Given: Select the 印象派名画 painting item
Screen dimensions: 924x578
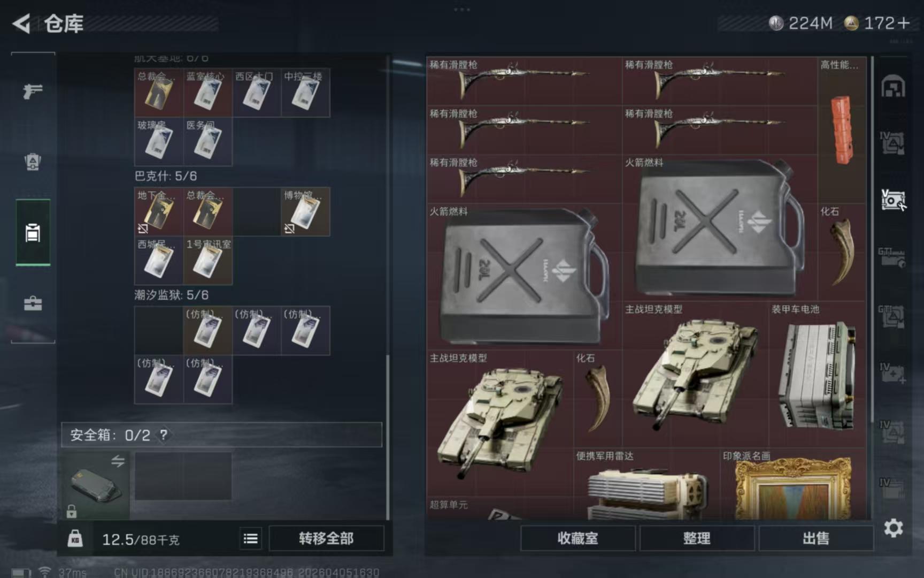Looking at the screenshot, I should click(x=793, y=484).
